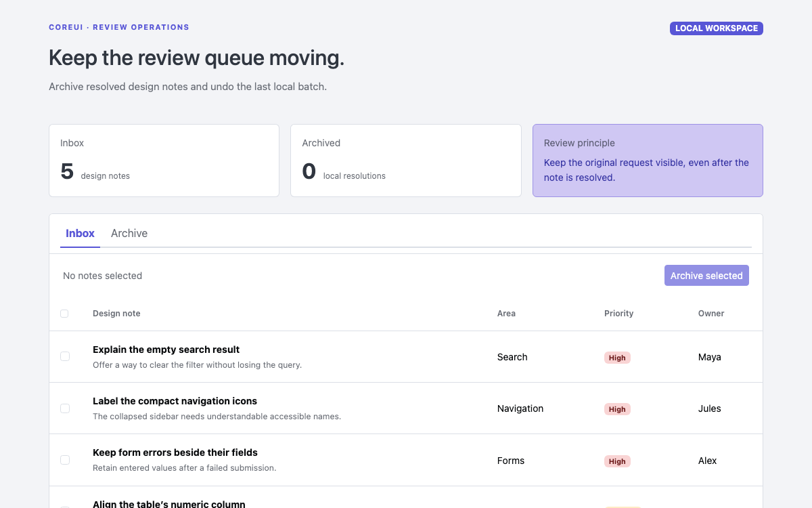Check the 'Label the compact navigation icons' row

tap(65, 408)
